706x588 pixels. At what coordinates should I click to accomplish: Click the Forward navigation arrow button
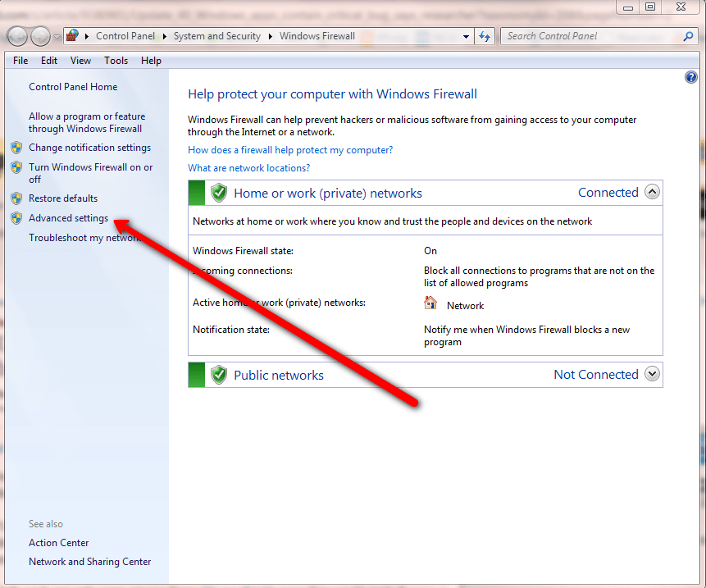tap(40, 36)
